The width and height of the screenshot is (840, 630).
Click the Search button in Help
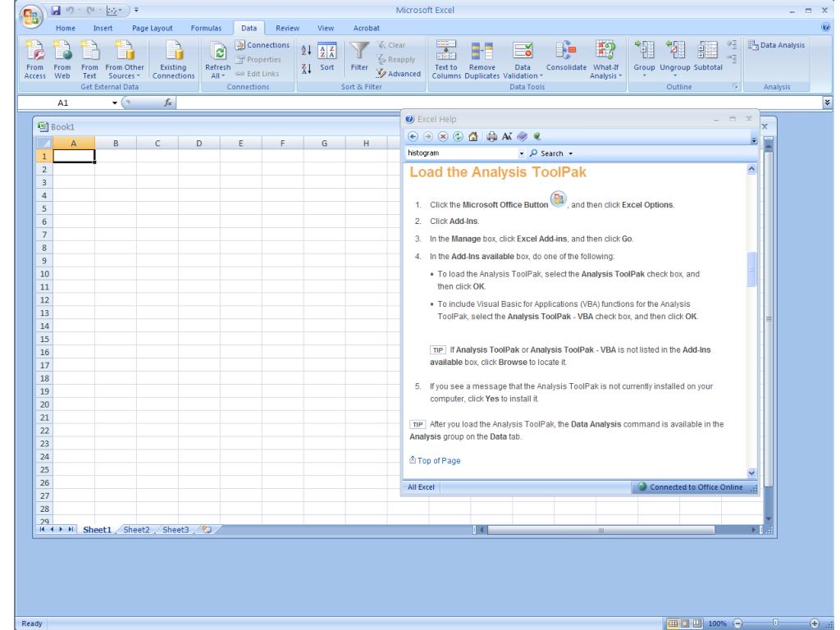point(546,153)
